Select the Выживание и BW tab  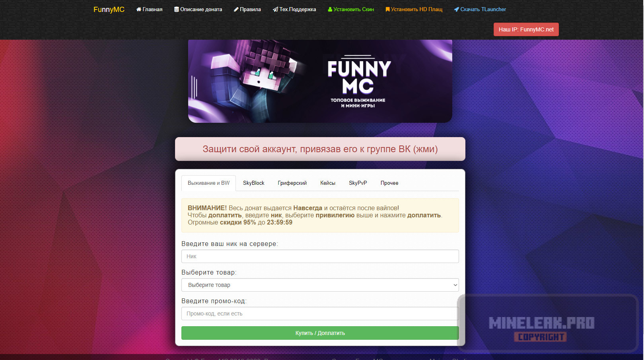coord(209,183)
